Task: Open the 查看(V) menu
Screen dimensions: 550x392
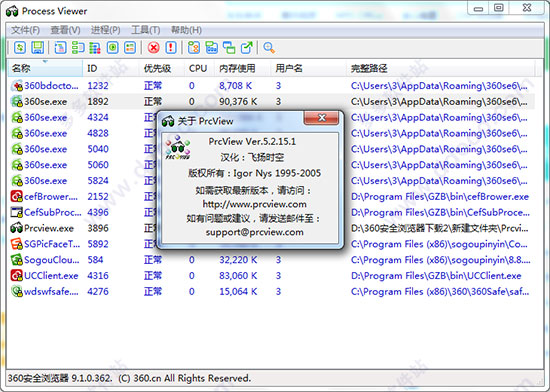Action: click(x=65, y=30)
